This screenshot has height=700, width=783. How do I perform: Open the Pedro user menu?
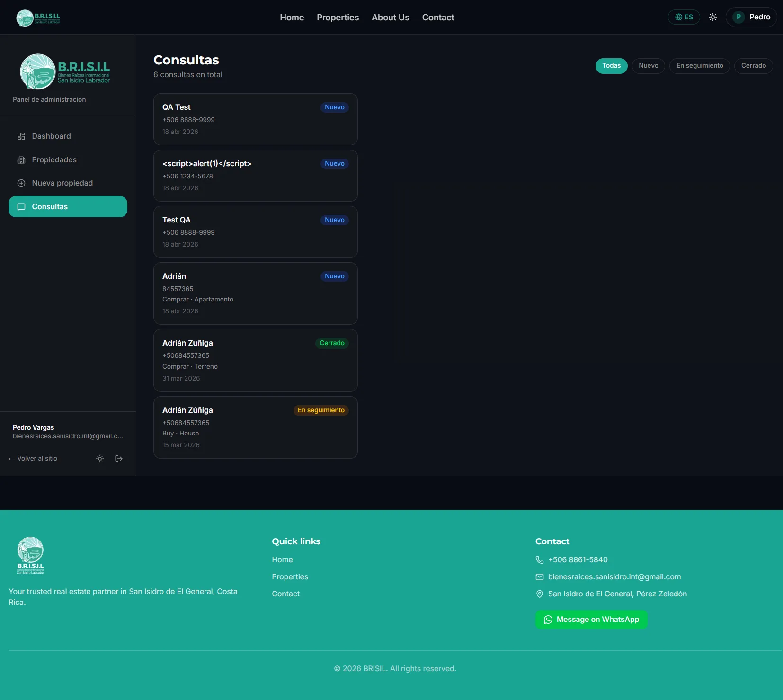[751, 17]
